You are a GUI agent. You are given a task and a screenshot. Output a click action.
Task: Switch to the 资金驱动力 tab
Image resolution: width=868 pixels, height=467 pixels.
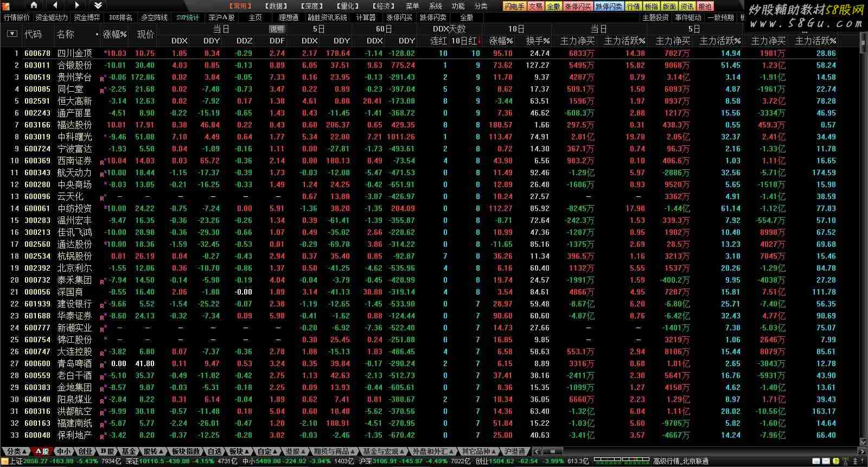pos(52,17)
